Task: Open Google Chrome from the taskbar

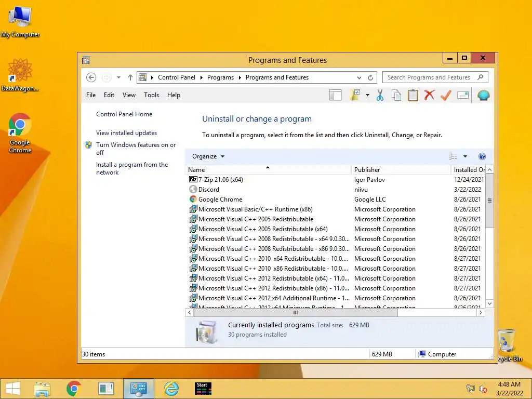Action: pyautogui.click(x=74, y=389)
